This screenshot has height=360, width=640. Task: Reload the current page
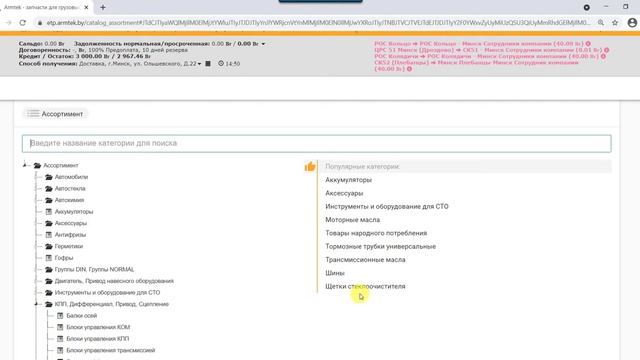tap(22, 23)
